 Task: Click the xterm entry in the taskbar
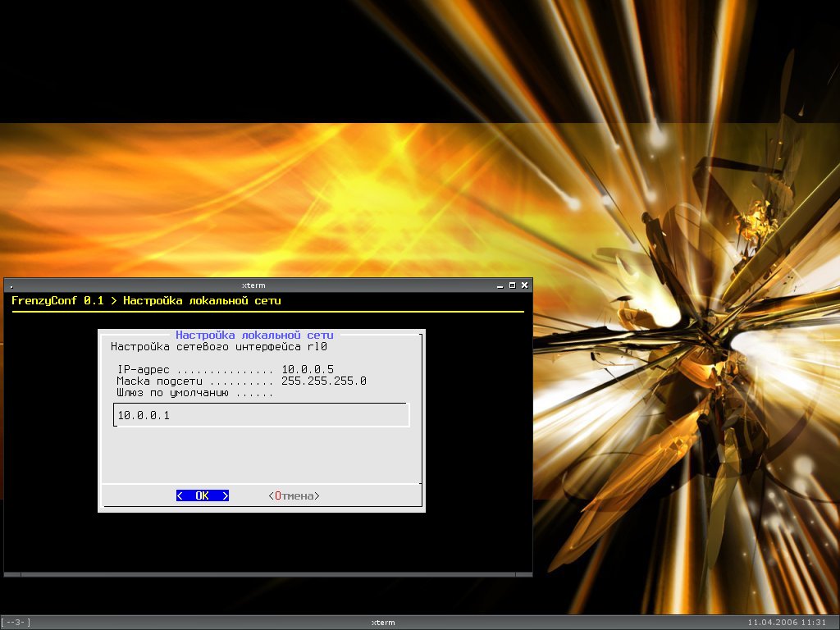click(383, 623)
